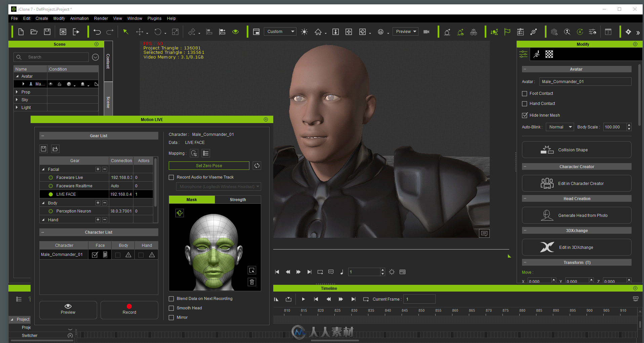Collapse the Avatar tree node
Screen dimensions: 644x343
pos(17,76)
